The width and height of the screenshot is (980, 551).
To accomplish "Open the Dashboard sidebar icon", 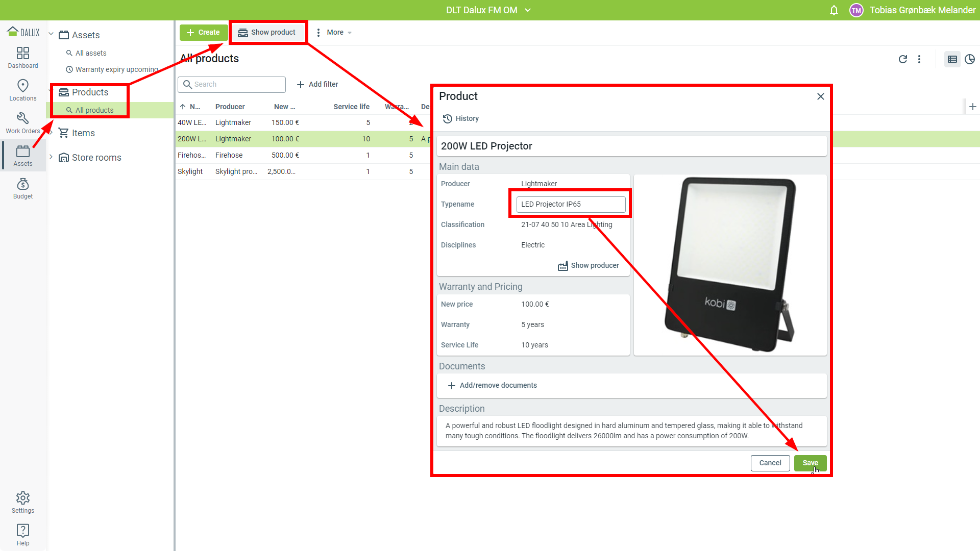I will (x=23, y=57).
